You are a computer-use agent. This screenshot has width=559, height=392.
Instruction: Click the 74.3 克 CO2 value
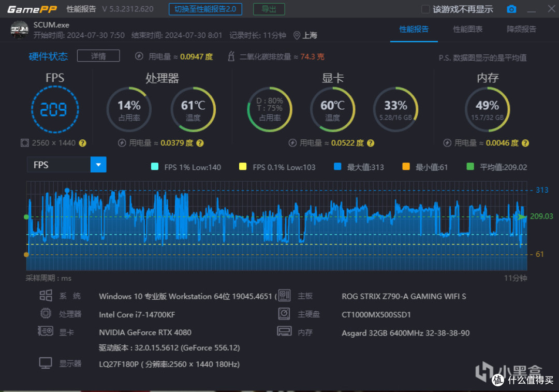click(312, 57)
